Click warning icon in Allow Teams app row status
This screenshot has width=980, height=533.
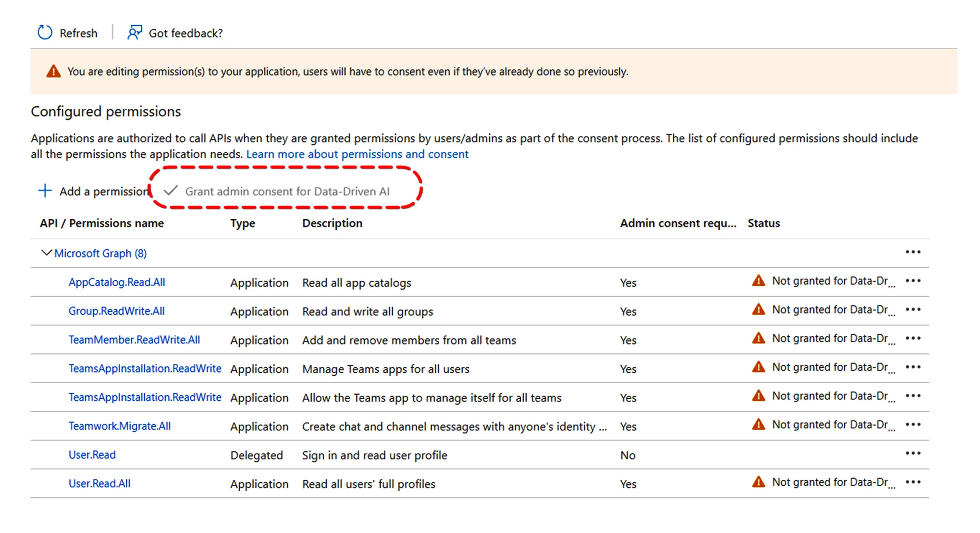[x=759, y=396]
